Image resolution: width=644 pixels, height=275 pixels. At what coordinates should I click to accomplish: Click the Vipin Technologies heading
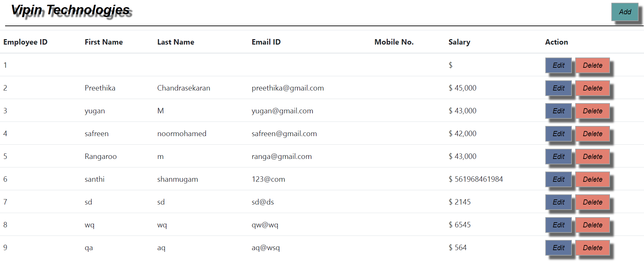[70, 10]
